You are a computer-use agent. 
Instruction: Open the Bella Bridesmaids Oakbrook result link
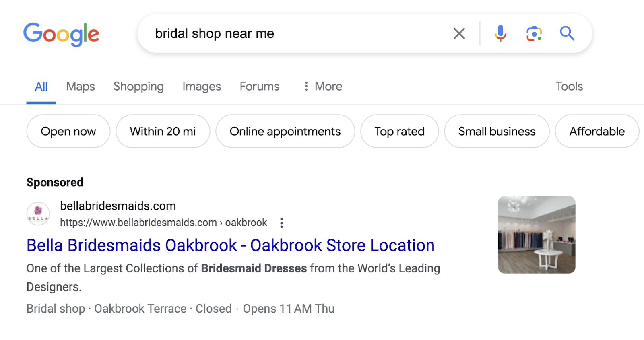point(230,245)
